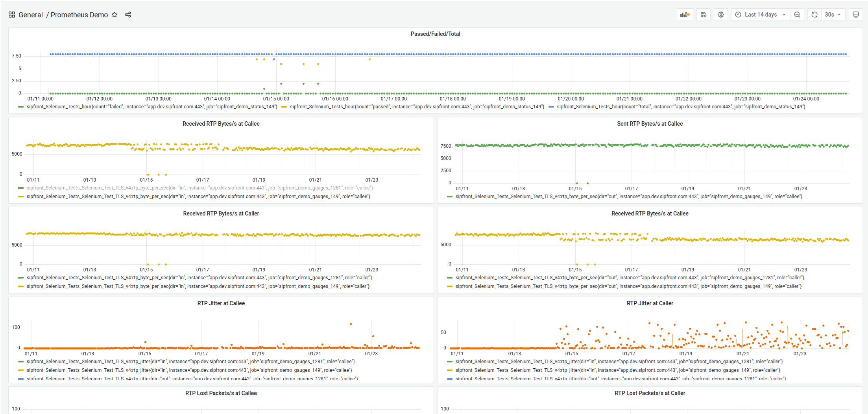868x414 pixels.
Task: Toggle the gauges_1281 callee series in Received RTP at Callee
Action: (x=200, y=188)
